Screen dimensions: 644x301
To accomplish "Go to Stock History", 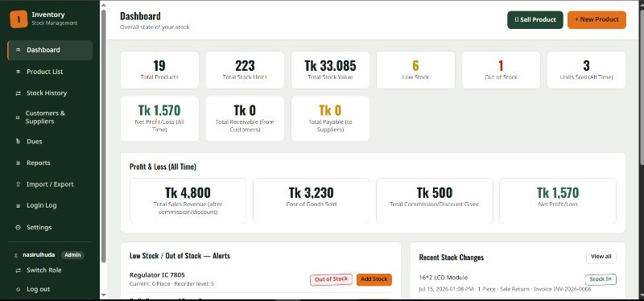I will (x=50, y=93).
